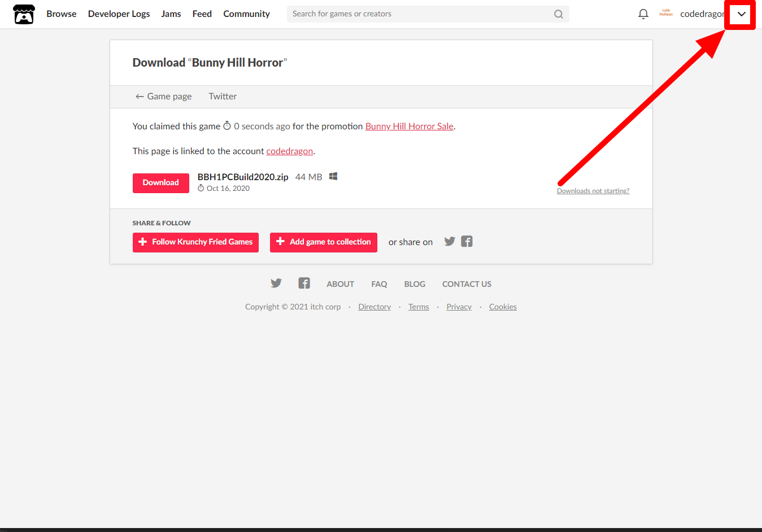This screenshot has width=762, height=532.
Task: Download BBH1PCBuild2020.zip
Action: (161, 183)
